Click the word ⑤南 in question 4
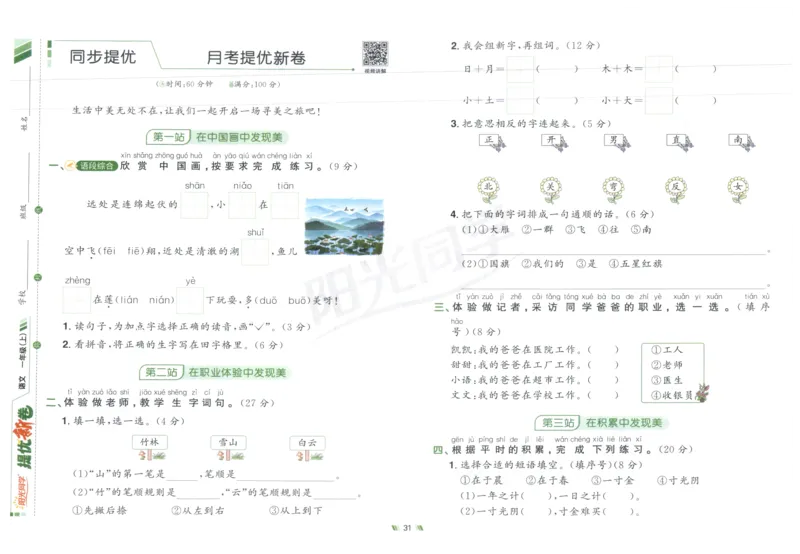800x554 pixels. (x=641, y=230)
